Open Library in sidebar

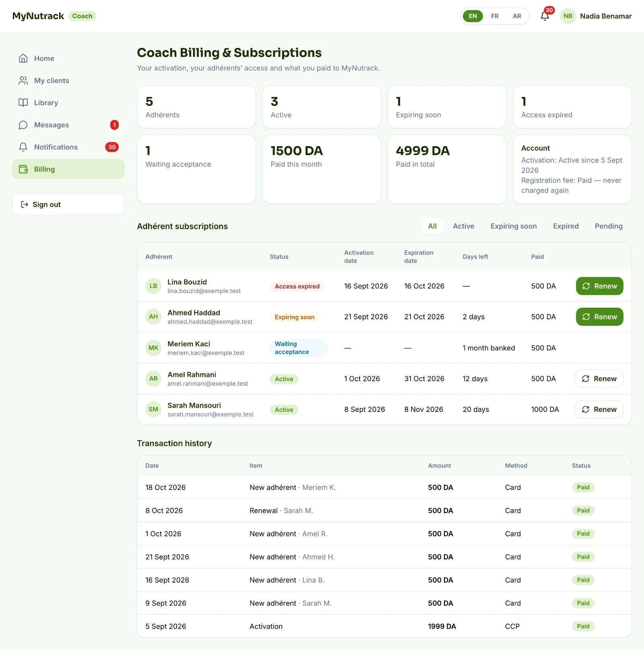pyautogui.click(x=68, y=103)
